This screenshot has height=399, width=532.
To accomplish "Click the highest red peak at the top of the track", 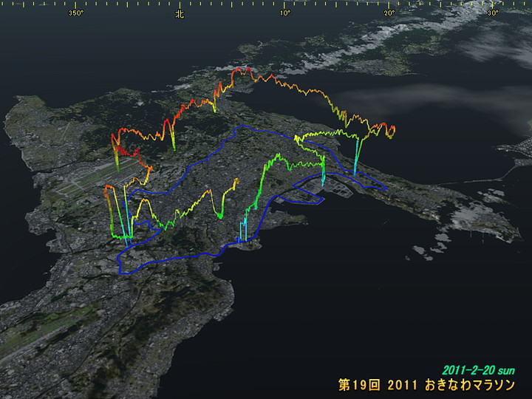I will (242, 72).
